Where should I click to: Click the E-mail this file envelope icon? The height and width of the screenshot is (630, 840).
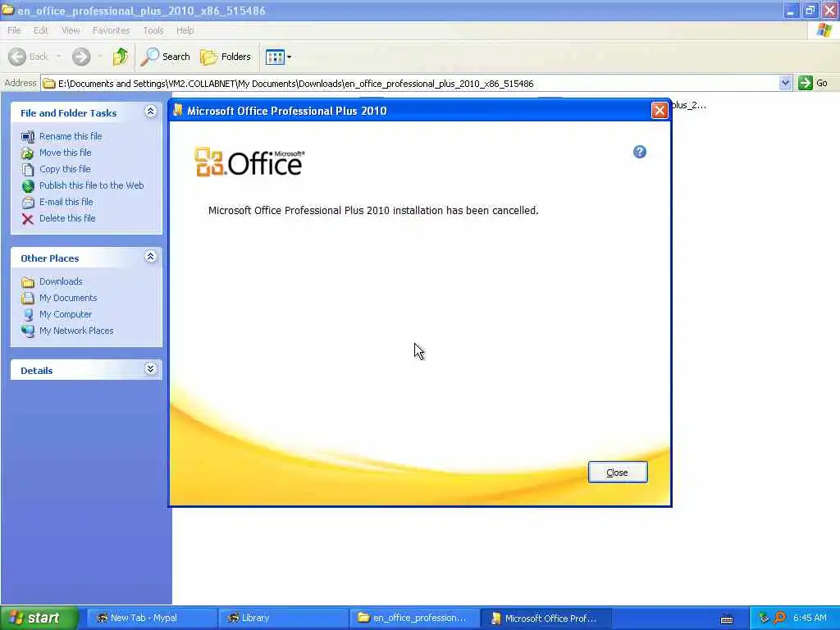tap(28, 203)
